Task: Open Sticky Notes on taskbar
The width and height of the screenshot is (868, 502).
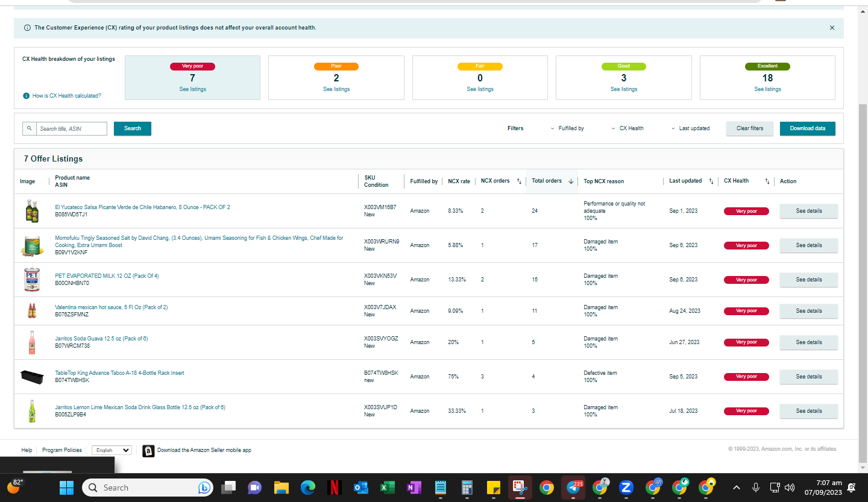Action: click(x=494, y=488)
